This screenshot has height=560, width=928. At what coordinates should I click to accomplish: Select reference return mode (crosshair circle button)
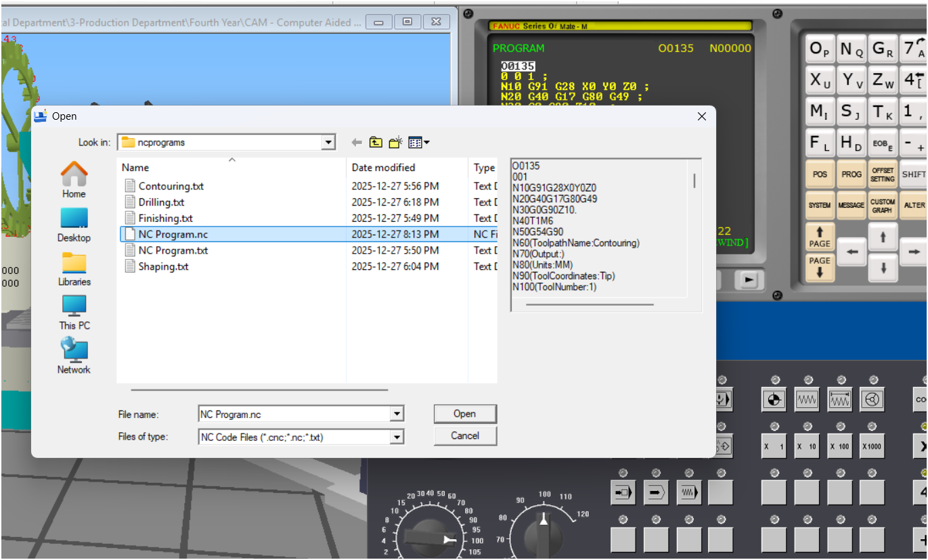point(775,400)
